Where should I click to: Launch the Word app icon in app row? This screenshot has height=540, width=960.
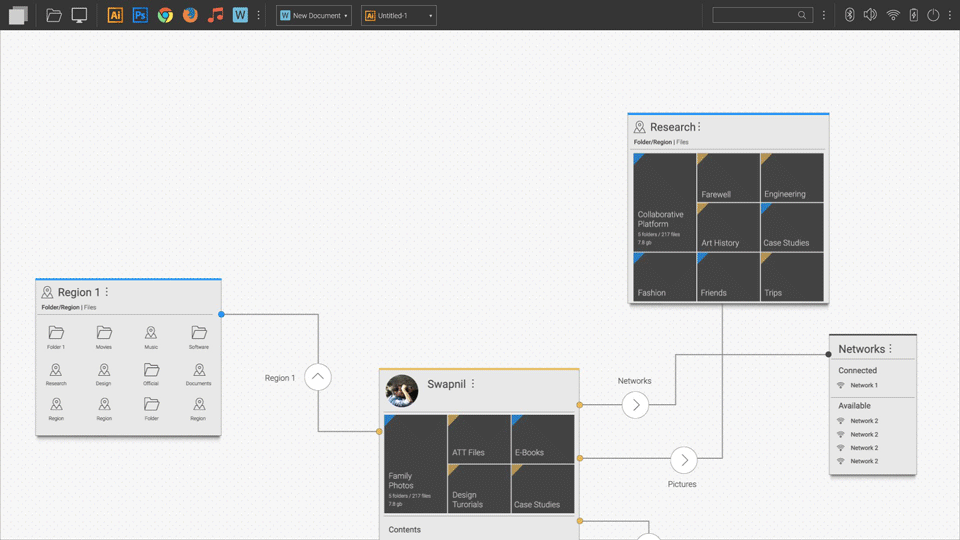[240, 15]
